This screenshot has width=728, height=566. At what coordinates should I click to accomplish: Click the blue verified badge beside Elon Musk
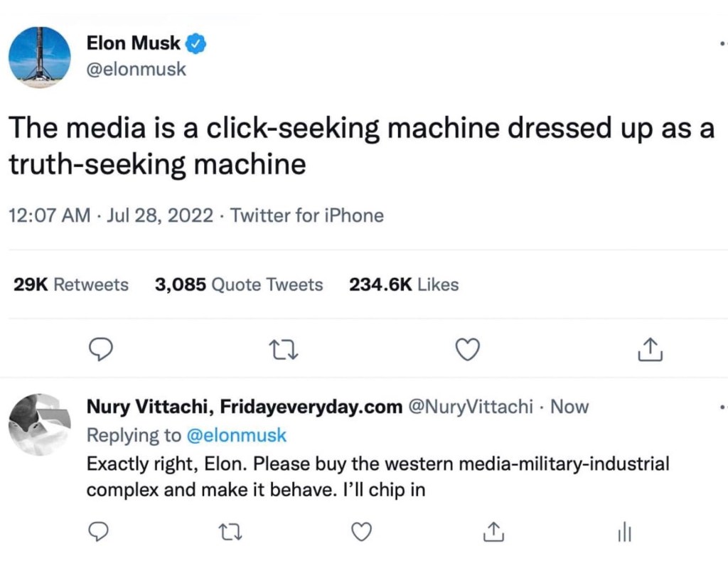(196, 44)
